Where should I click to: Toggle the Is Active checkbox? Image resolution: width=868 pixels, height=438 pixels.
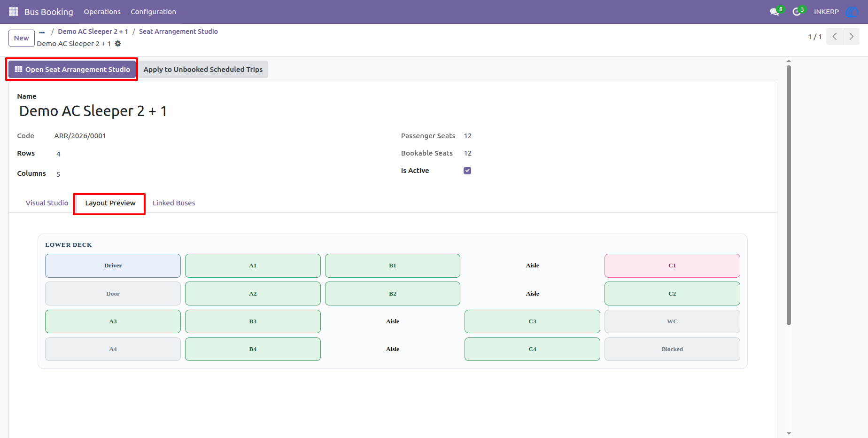click(467, 171)
